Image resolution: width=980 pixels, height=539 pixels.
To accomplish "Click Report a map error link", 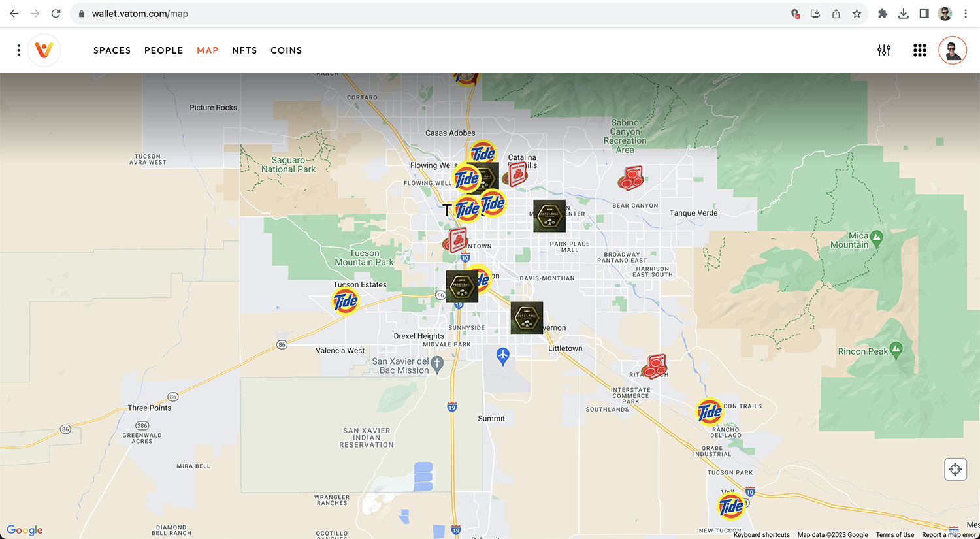I will click(949, 534).
